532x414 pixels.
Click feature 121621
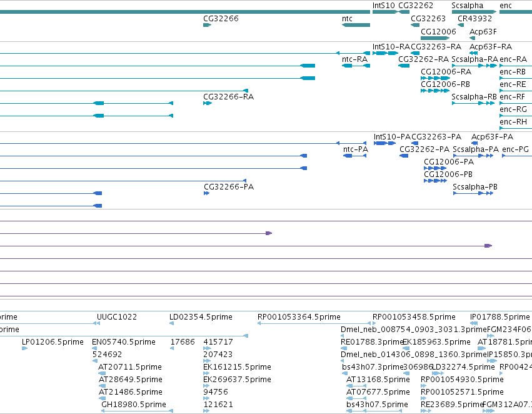point(218,405)
